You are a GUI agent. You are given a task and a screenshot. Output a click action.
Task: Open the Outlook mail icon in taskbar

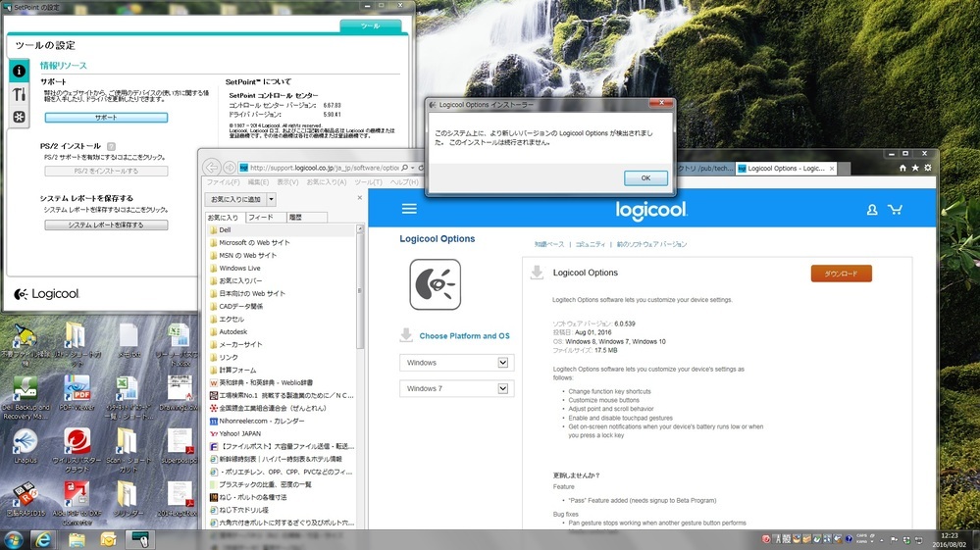coord(108,539)
